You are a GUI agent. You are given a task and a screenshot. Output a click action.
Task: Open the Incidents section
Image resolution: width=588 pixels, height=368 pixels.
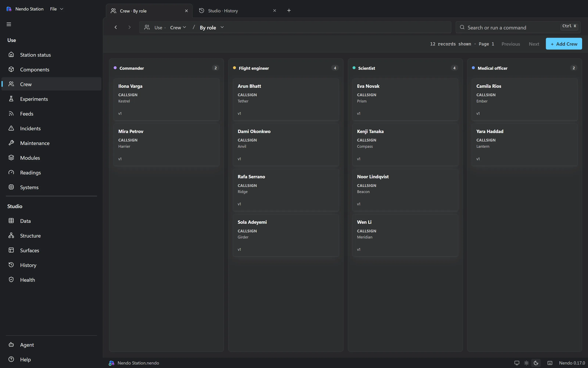[51, 128]
